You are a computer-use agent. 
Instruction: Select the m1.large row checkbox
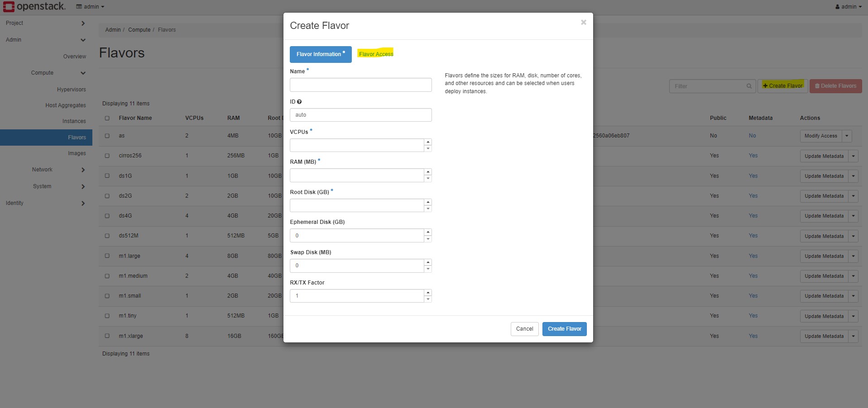pyautogui.click(x=107, y=256)
